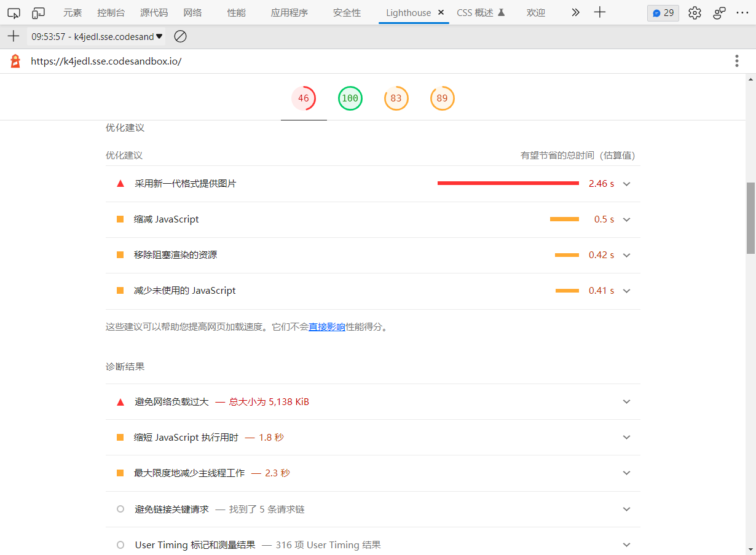Click the vertical scrollbar thumb of the report
Screen dimensions: 756x555
[750, 218]
